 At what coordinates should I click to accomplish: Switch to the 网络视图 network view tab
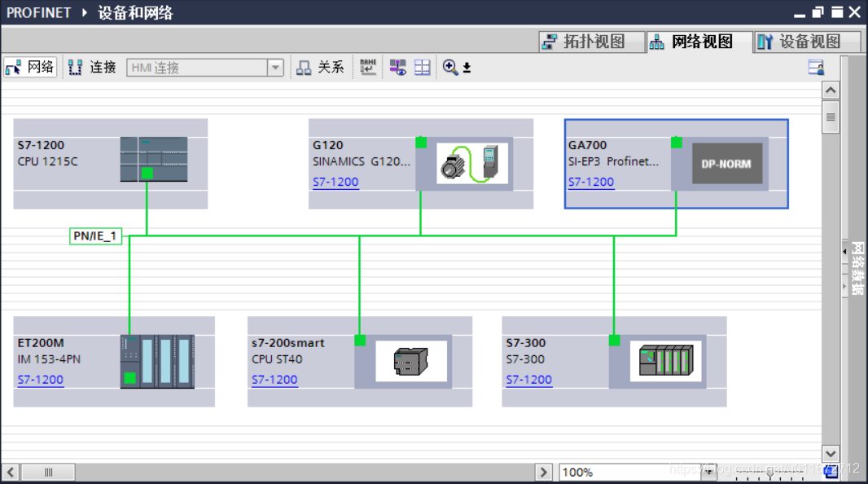[699, 42]
